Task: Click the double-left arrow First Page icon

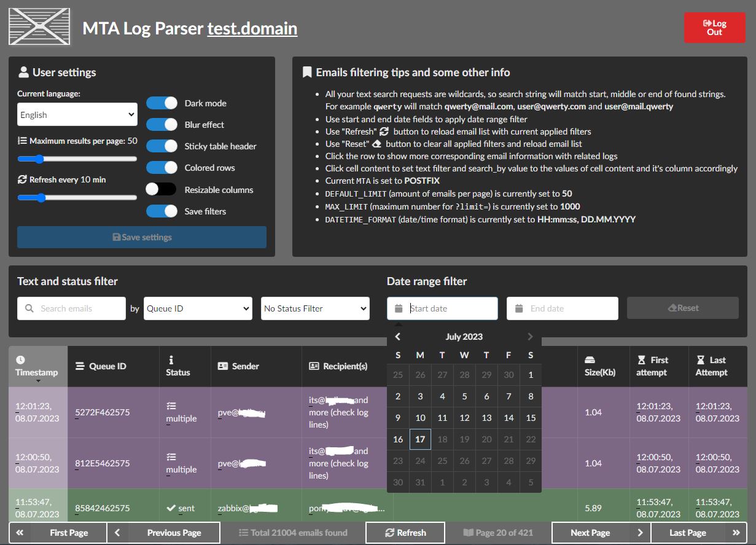Action: (20, 533)
